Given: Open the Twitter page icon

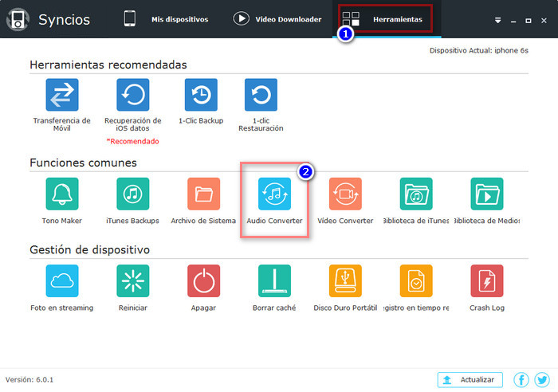Looking at the screenshot, I should [x=542, y=380].
